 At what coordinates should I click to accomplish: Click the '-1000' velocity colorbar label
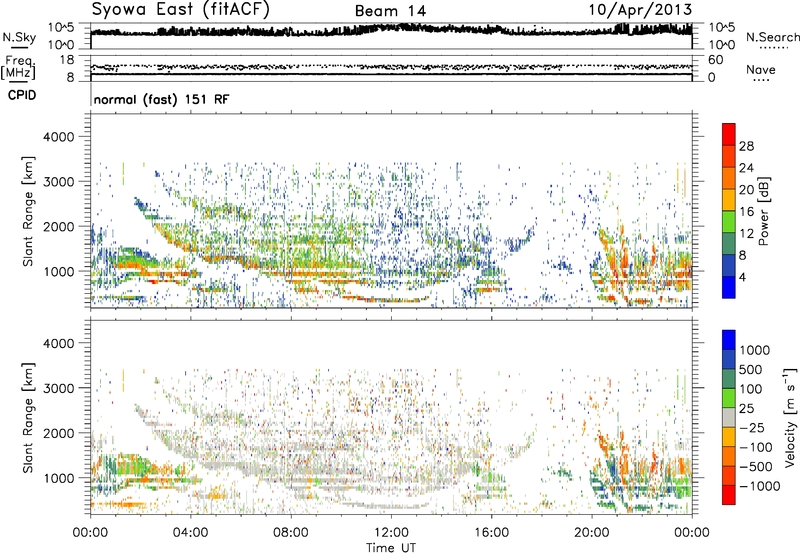click(x=759, y=486)
